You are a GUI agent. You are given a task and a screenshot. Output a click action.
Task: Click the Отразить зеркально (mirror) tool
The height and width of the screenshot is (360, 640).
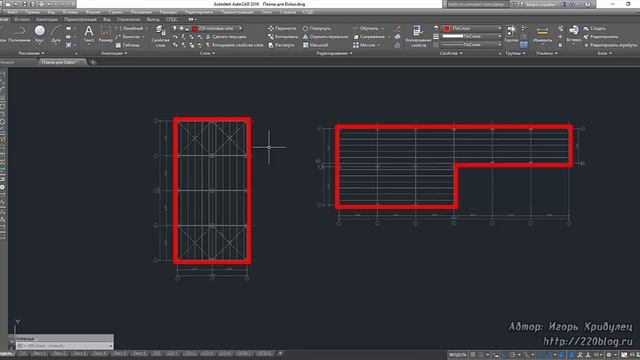point(325,37)
